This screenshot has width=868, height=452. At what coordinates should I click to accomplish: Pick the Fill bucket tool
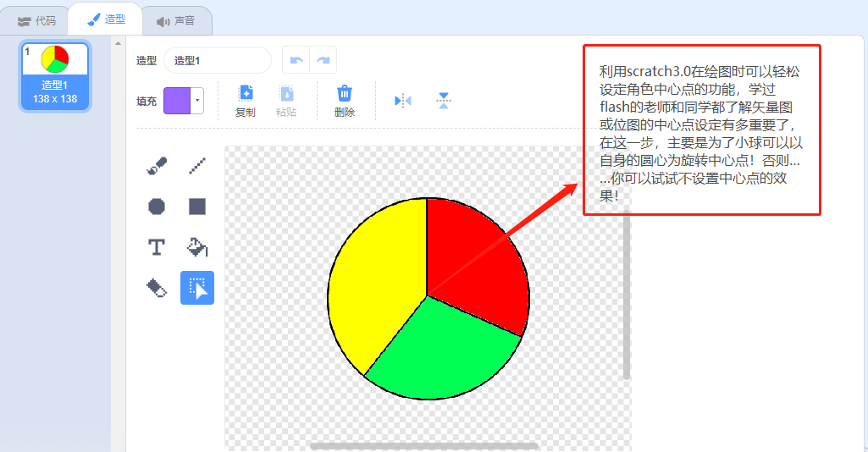coord(197,247)
